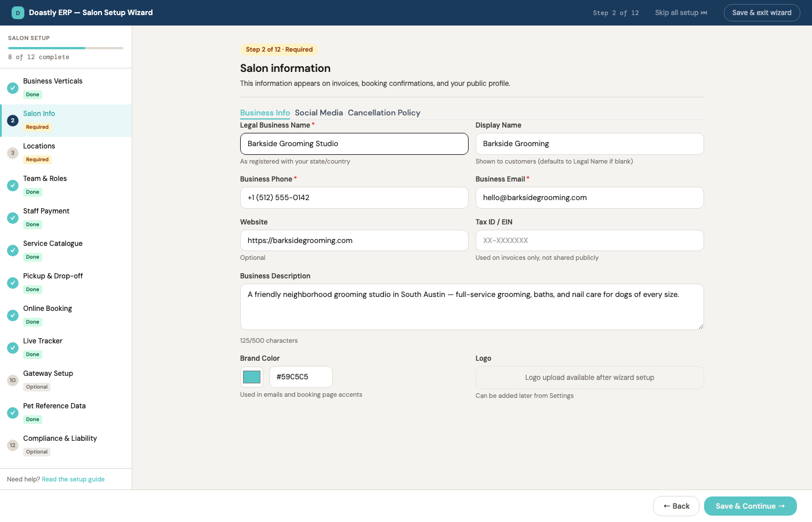Focus the Business Phone field
Viewport: 812px width, 522px height.
354,198
